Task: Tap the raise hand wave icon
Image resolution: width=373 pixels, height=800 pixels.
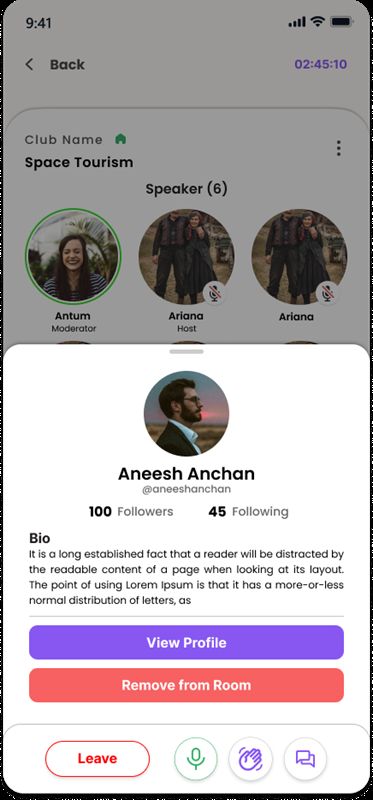Action: [x=251, y=759]
